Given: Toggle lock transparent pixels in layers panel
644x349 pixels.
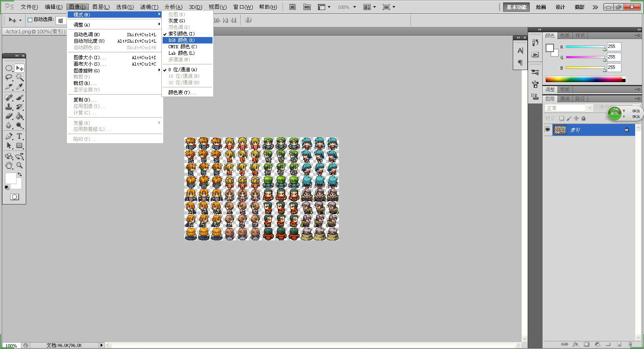Looking at the screenshot, I should pos(562,118).
